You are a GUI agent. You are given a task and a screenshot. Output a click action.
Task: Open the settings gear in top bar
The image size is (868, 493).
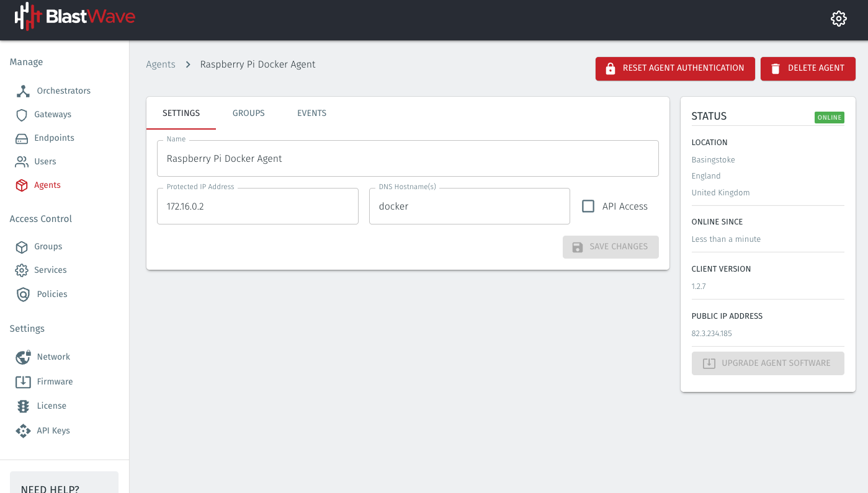[838, 19]
